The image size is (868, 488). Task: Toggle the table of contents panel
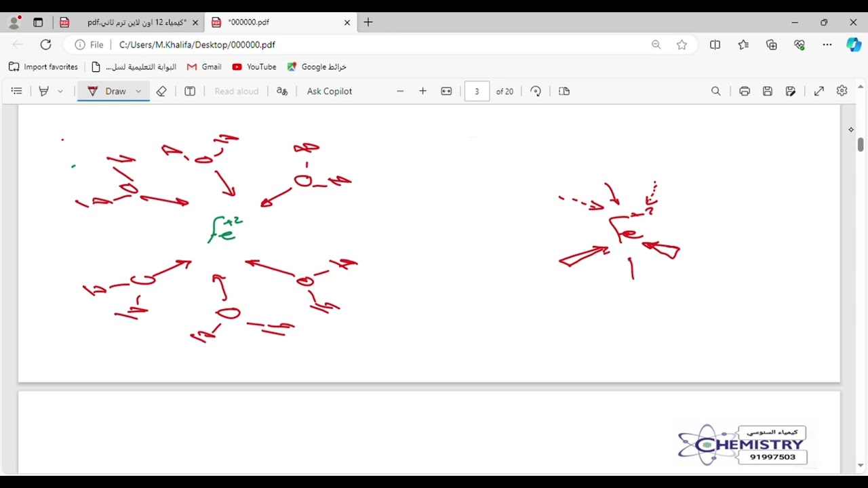pos(17,91)
